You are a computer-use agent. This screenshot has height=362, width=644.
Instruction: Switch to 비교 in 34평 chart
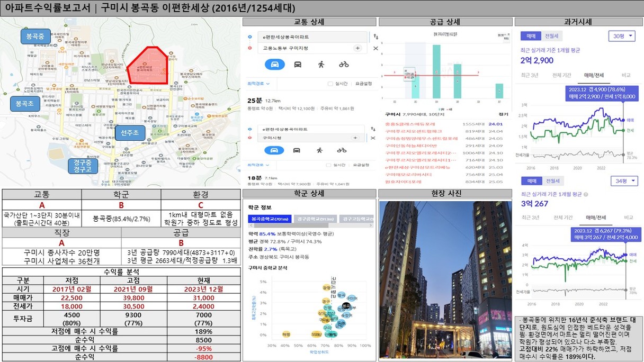(x=628, y=217)
